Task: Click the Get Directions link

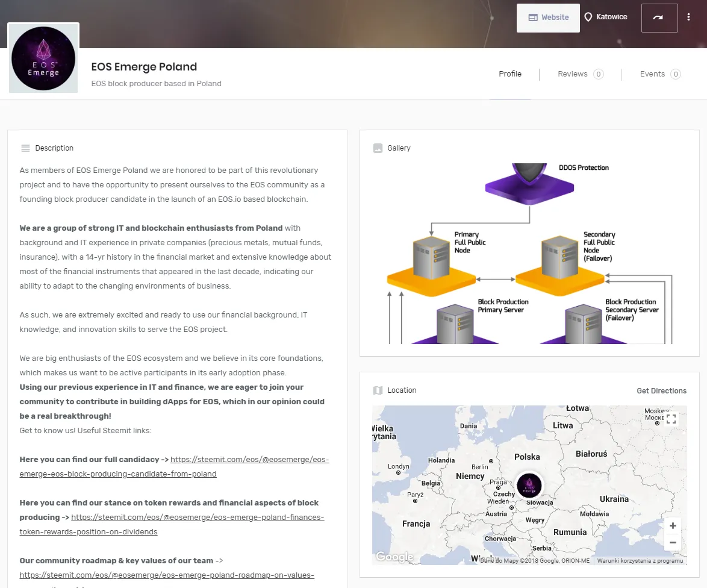Action: tap(661, 390)
